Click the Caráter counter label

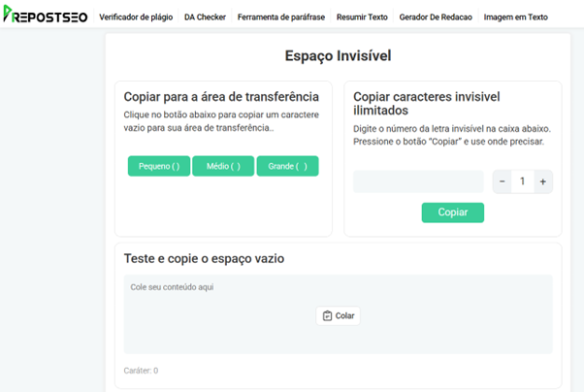[x=141, y=371]
